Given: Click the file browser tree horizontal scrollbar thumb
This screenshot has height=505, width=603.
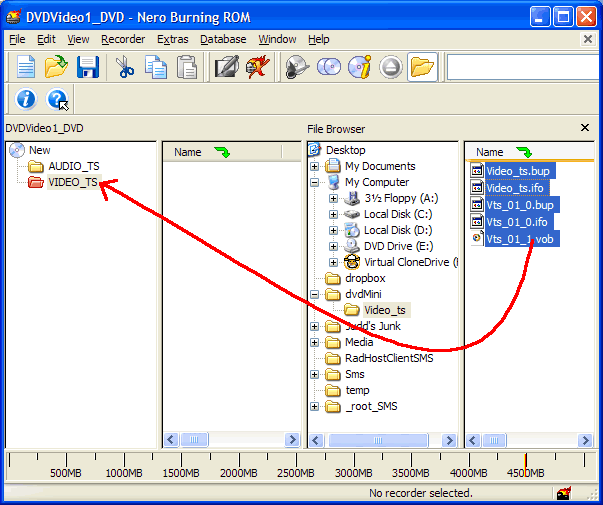Looking at the screenshot, I should click(x=378, y=440).
